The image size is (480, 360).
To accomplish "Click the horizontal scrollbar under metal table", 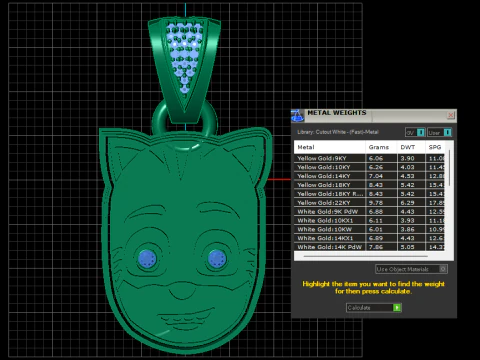I will pos(366,256).
